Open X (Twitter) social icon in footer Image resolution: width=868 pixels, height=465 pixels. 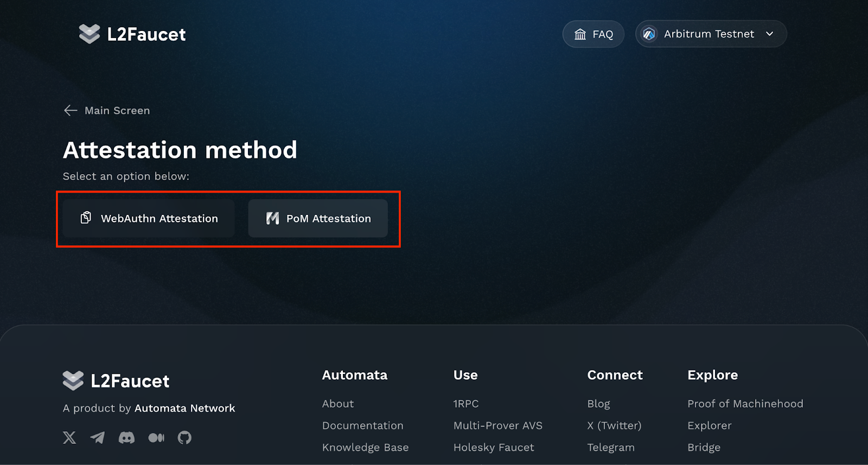coord(69,437)
